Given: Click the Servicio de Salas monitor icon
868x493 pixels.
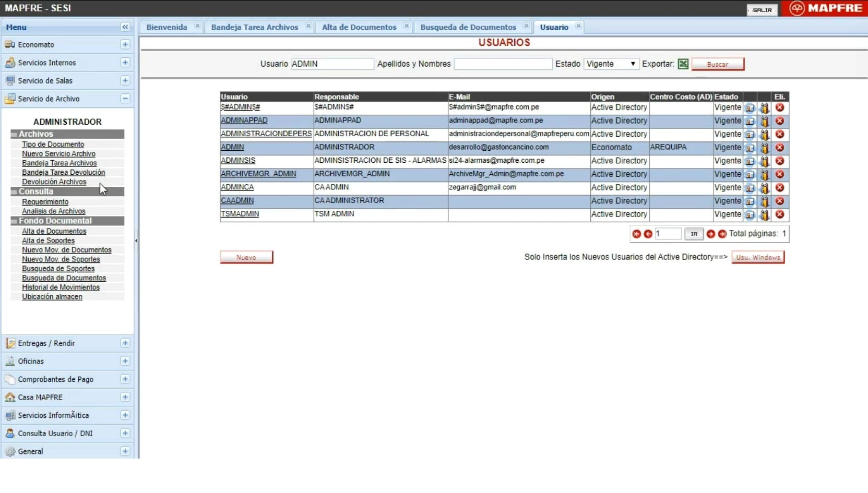Looking at the screenshot, I should [9, 80].
